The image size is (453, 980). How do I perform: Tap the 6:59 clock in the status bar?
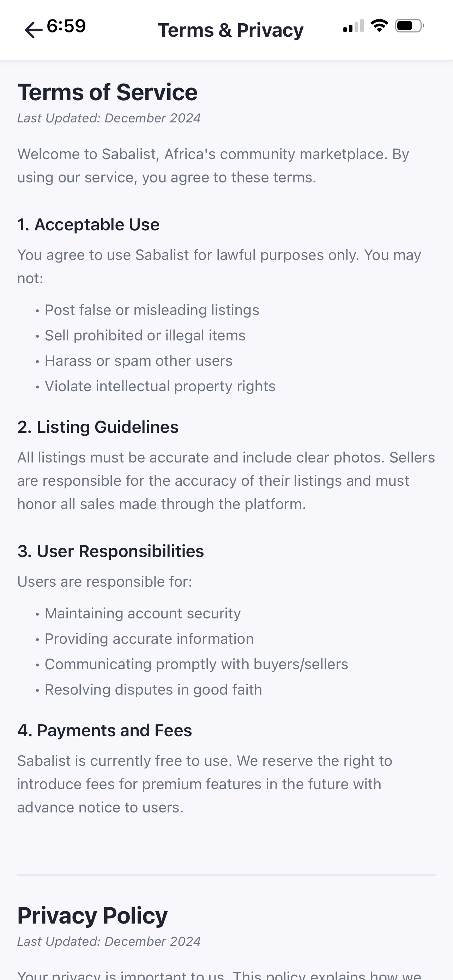66,26
